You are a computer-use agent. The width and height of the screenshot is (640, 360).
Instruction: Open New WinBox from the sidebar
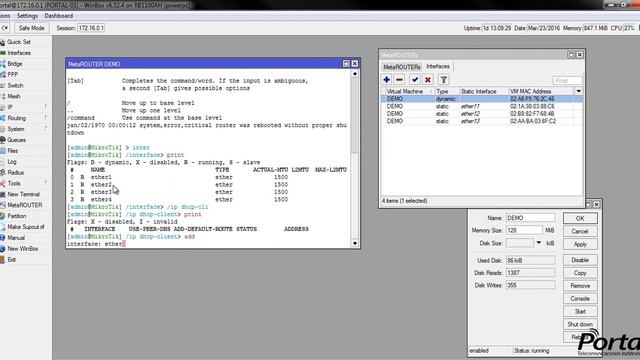click(22, 249)
